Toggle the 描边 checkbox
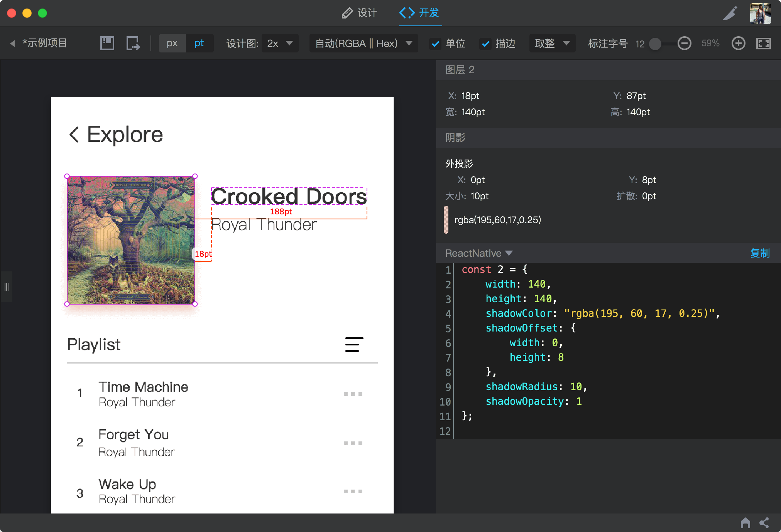The width and height of the screenshot is (781, 532). tap(485, 44)
